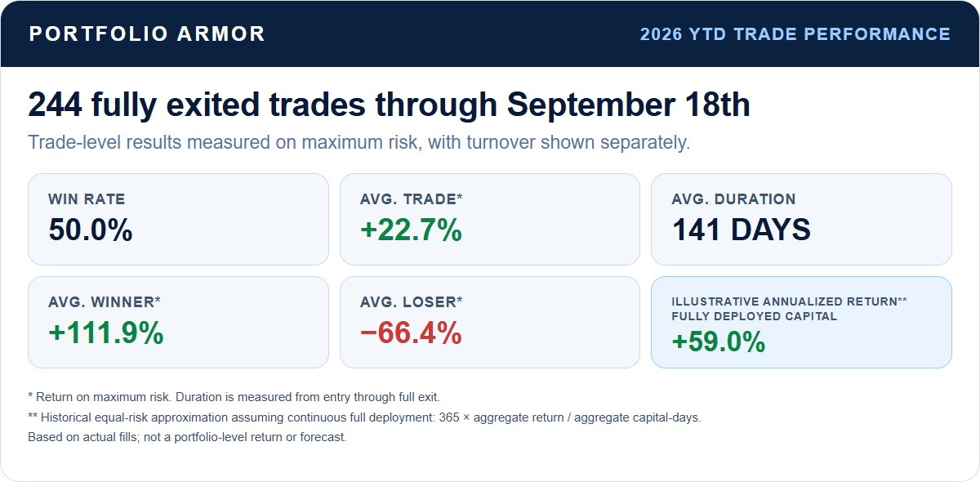Select the AVG. DURATION card
This screenshot has width=980, height=482.
(801, 219)
